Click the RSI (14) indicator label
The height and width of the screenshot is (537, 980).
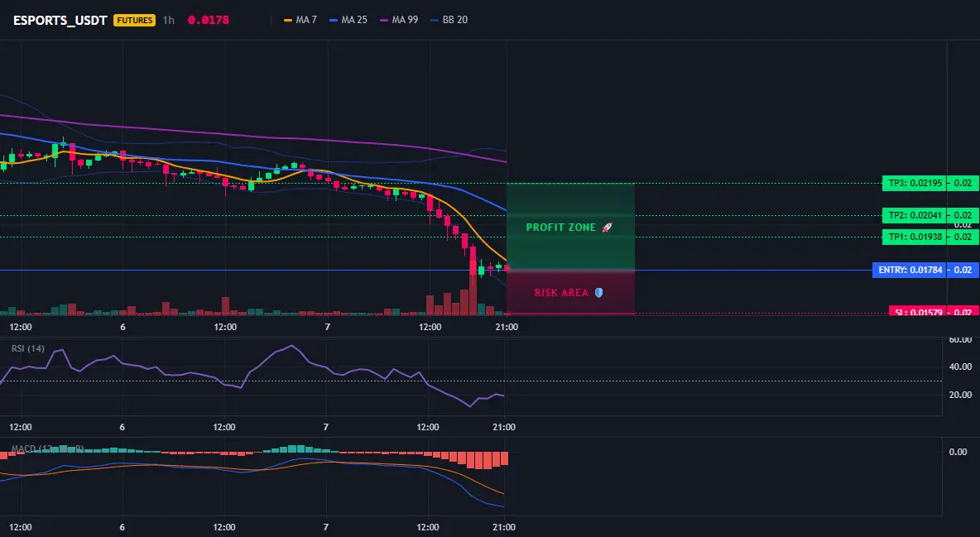pos(28,348)
